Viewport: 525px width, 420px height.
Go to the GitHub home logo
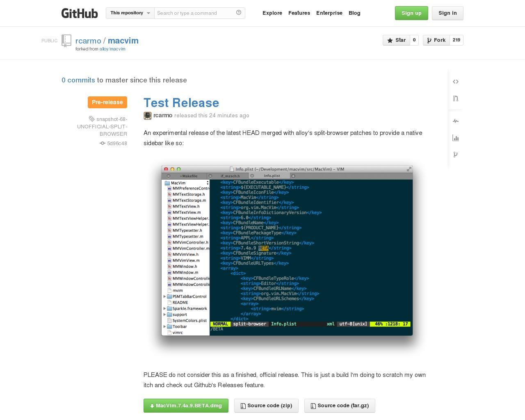point(80,13)
